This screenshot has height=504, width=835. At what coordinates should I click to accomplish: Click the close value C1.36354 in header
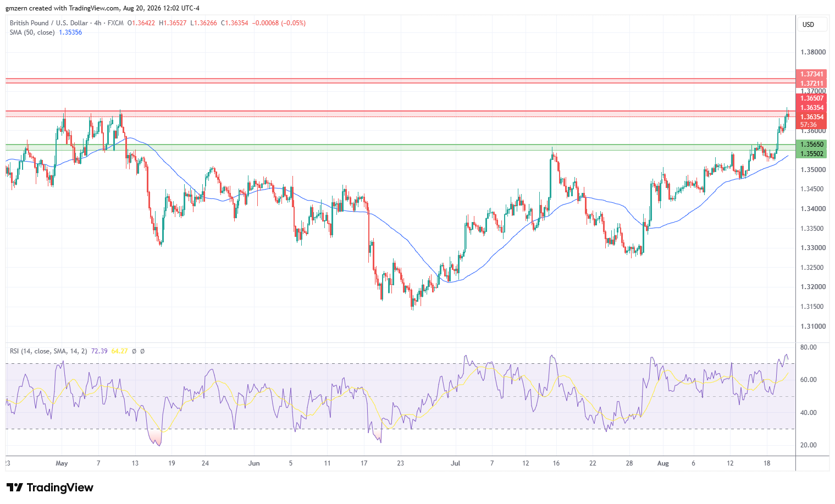click(x=235, y=23)
